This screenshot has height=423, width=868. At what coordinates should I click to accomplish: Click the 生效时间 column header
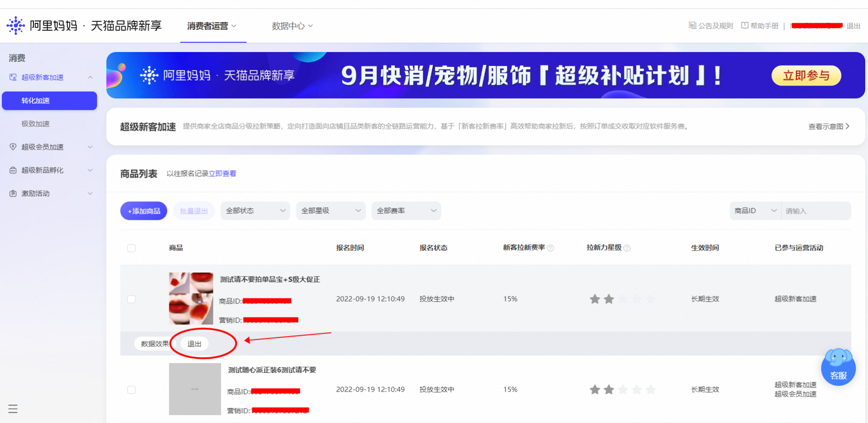point(705,248)
